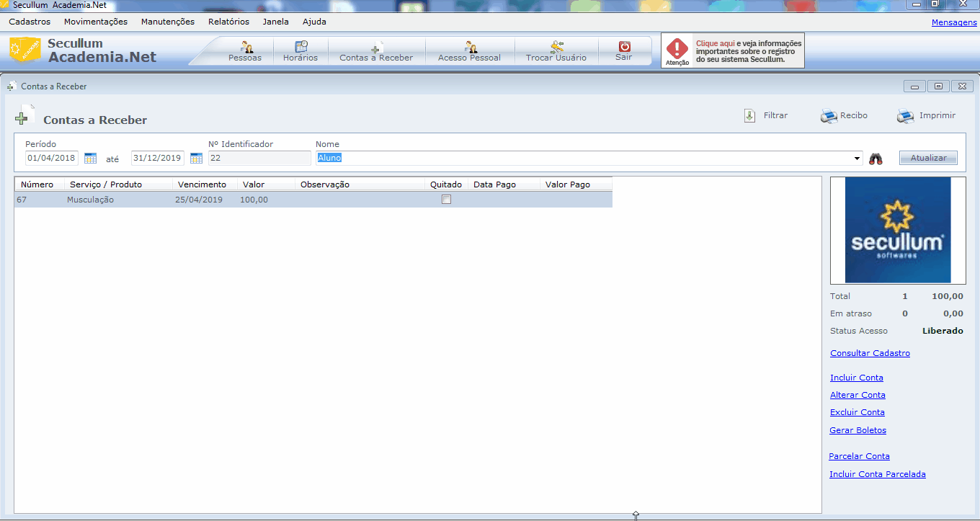Open the end date calendar picker
Screen dimensions: 980x521
coord(196,159)
